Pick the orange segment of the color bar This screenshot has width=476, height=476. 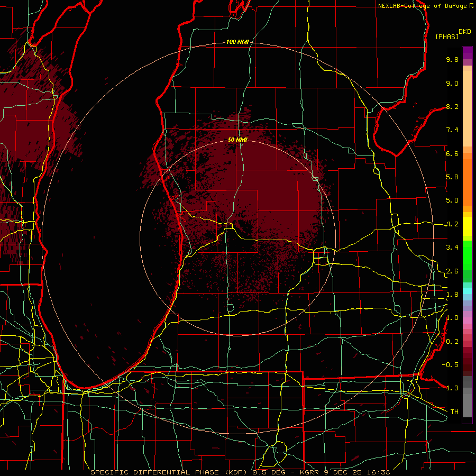pyautogui.click(x=467, y=182)
